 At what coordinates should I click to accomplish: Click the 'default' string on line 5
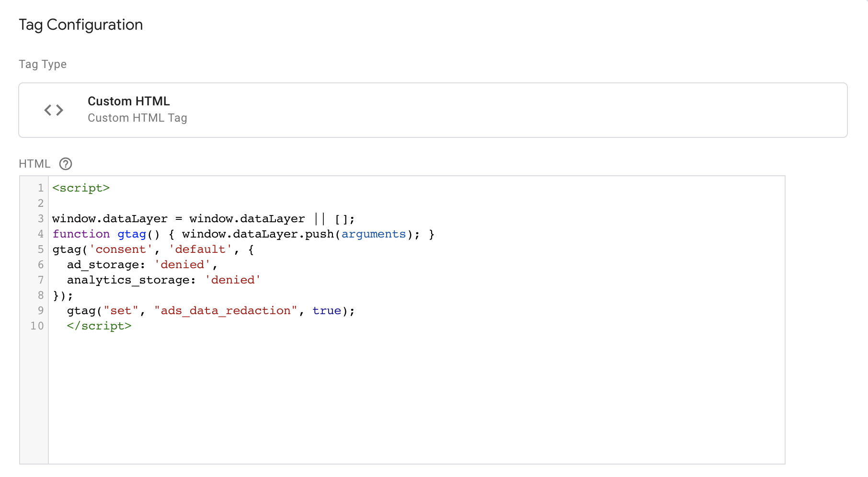(200, 250)
